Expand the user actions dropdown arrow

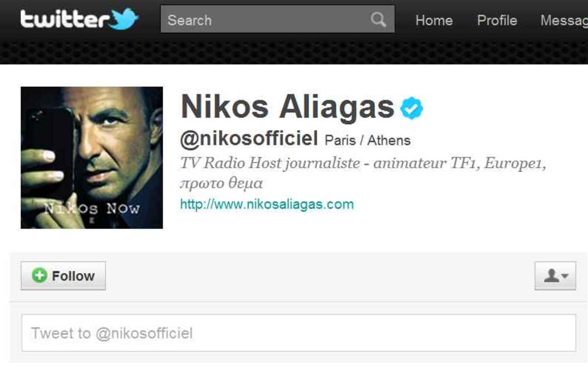[x=565, y=276]
